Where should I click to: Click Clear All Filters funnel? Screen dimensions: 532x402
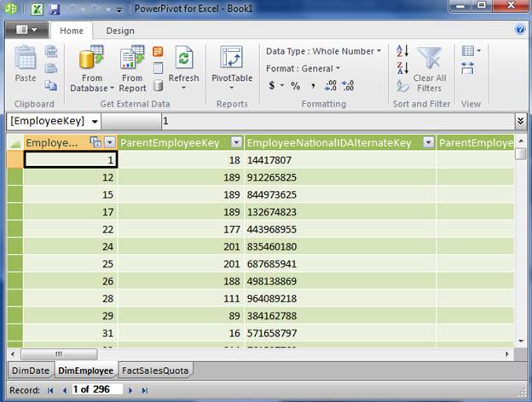click(x=429, y=69)
